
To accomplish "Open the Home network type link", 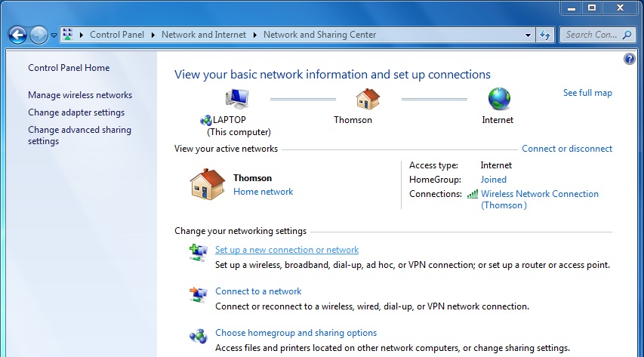I will click(263, 192).
